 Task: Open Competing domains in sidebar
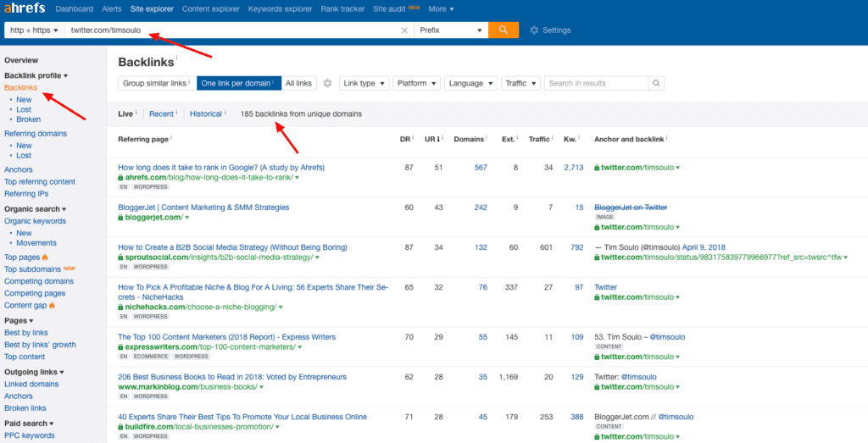point(39,281)
